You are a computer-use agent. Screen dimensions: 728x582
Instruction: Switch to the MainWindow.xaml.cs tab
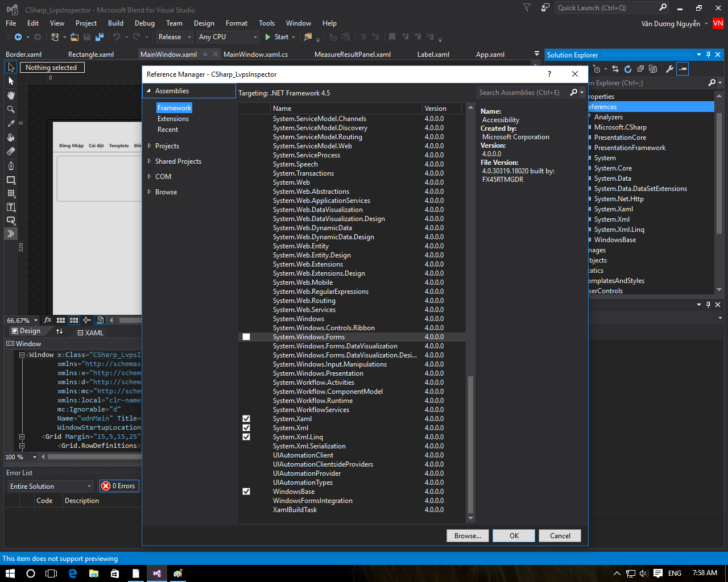click(x=255, y=55)
